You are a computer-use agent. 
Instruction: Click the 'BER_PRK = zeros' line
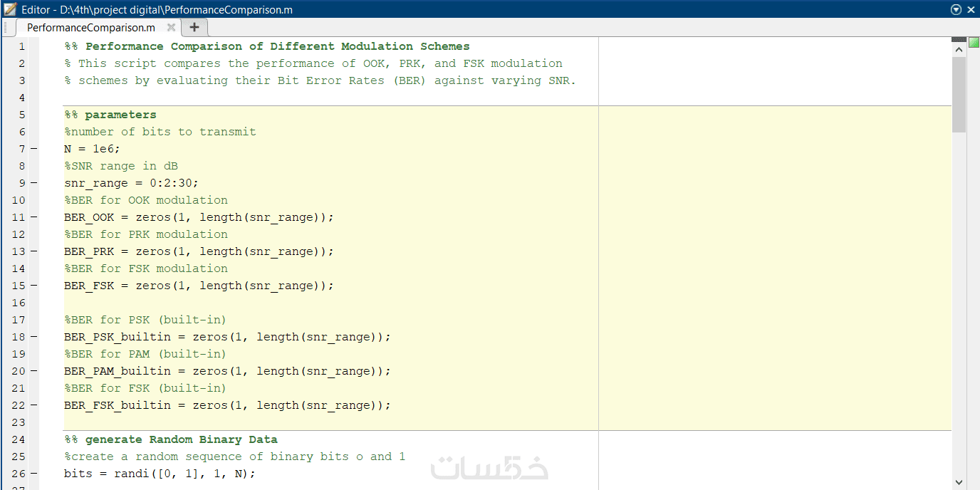(199, 251)
